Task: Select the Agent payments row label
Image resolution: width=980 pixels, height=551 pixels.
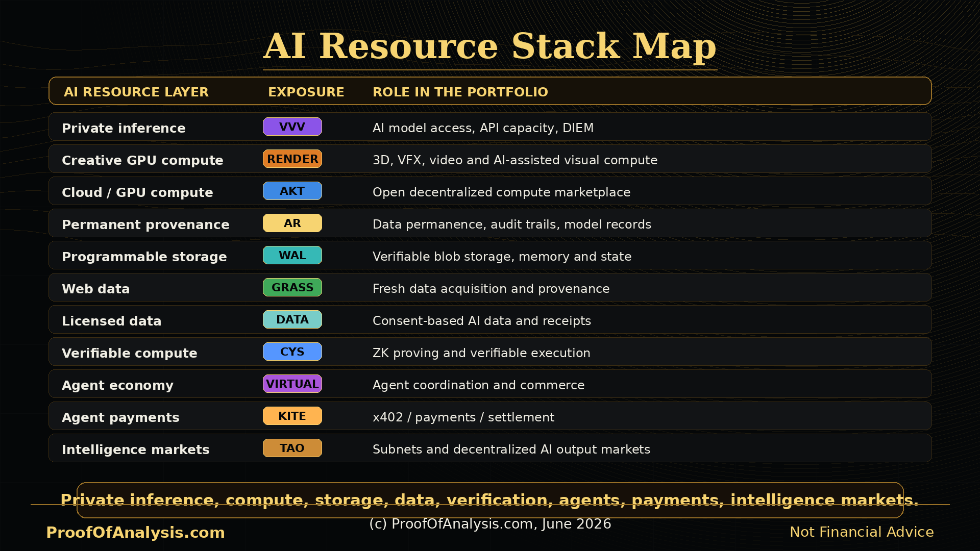Action: click(120, 417)
